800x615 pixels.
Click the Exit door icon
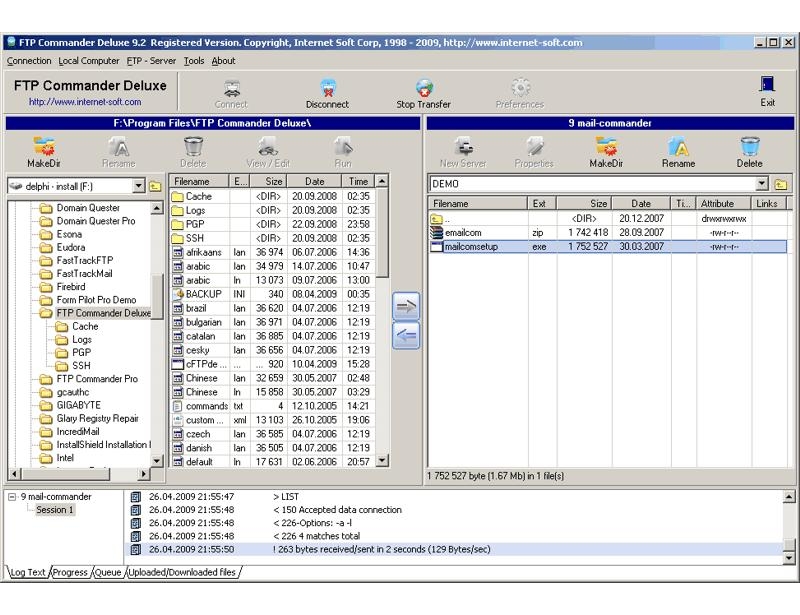tap(767, 84)
